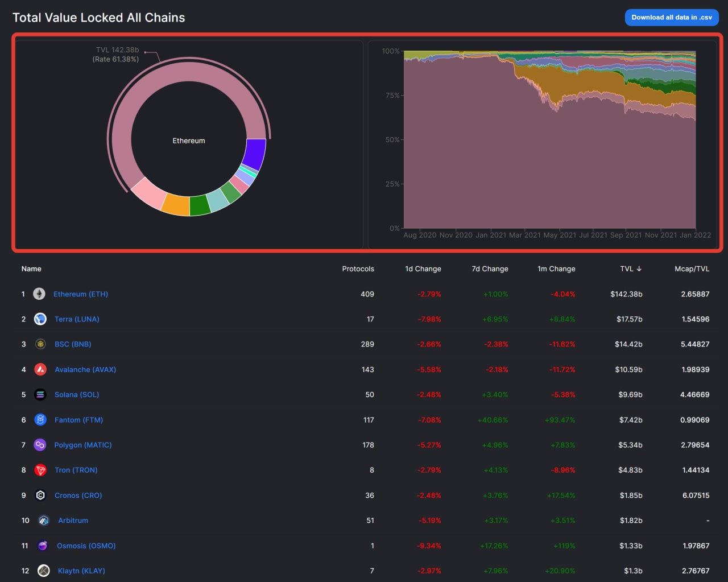Click the TVL 142.38b chart label
This screenshot has height=582, width=728.
[x=117, y=50]
